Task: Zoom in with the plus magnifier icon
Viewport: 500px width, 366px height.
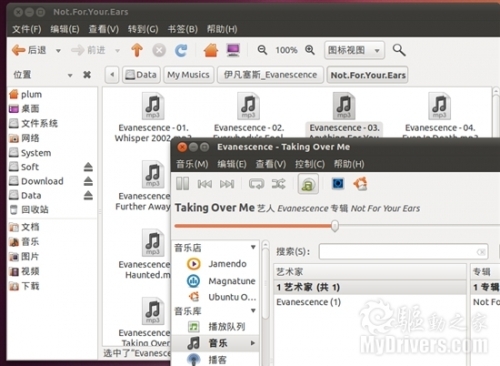Action: [310, 50]
